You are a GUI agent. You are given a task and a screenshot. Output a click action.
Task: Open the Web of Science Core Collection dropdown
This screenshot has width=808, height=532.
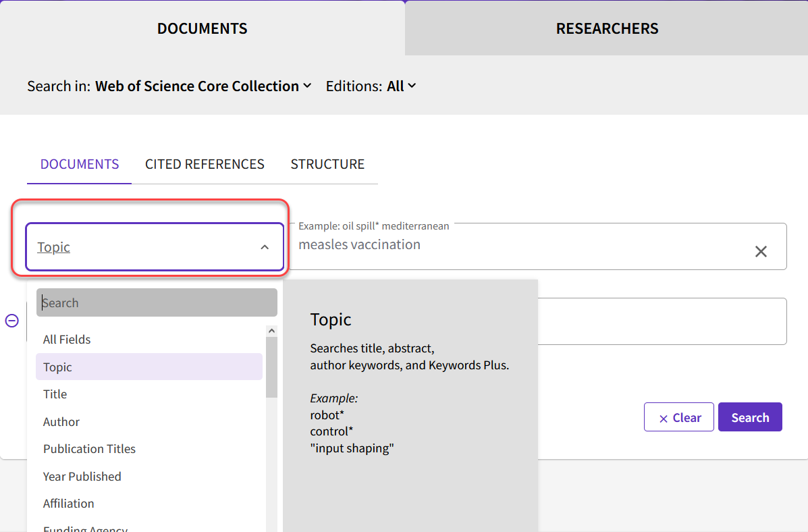coord(203,86)
